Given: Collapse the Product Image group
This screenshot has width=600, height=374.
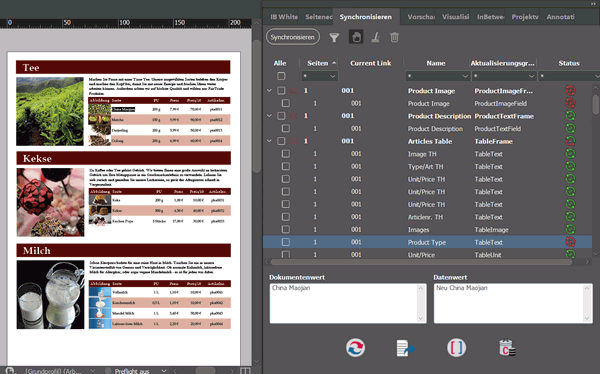Looking at the screenshot, I should click(269, 91).
